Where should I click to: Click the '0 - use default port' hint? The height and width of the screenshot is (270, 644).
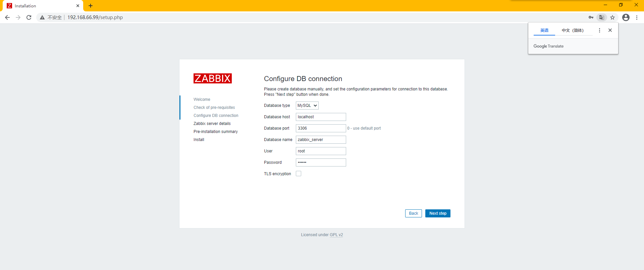[364, 128]
